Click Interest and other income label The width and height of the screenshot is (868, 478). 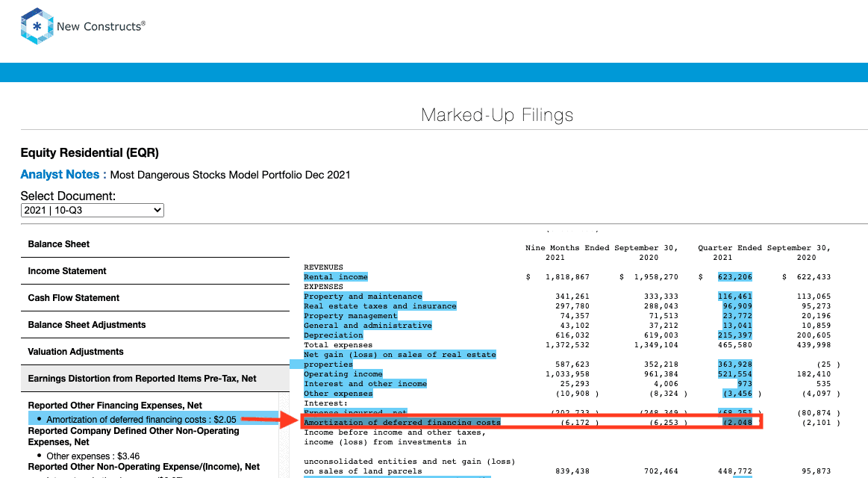point(365,384)
